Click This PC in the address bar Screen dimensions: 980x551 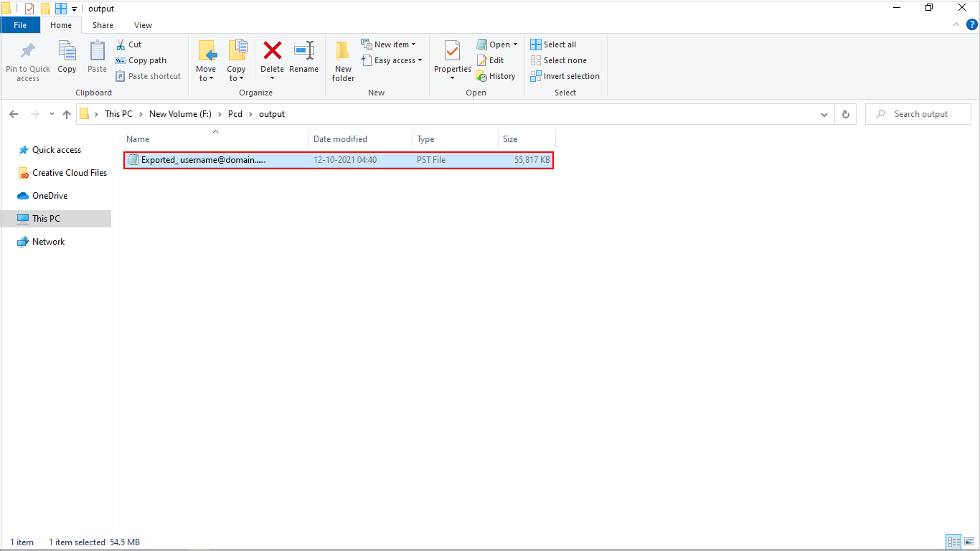point(118,114)
